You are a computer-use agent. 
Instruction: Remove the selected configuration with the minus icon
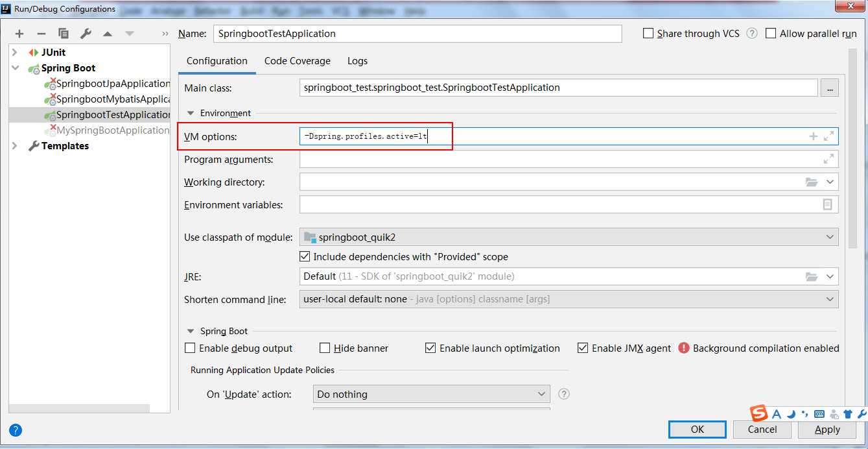tap(41, 34)
